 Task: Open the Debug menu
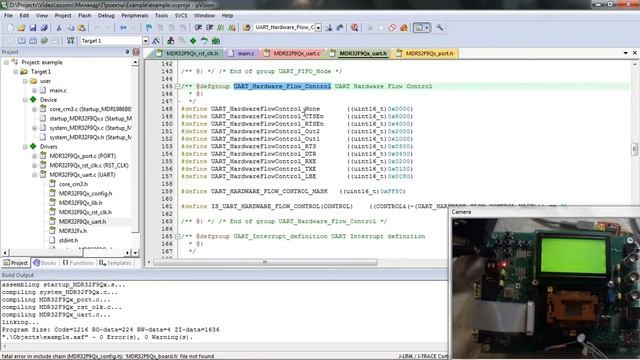tap(106, 16)
